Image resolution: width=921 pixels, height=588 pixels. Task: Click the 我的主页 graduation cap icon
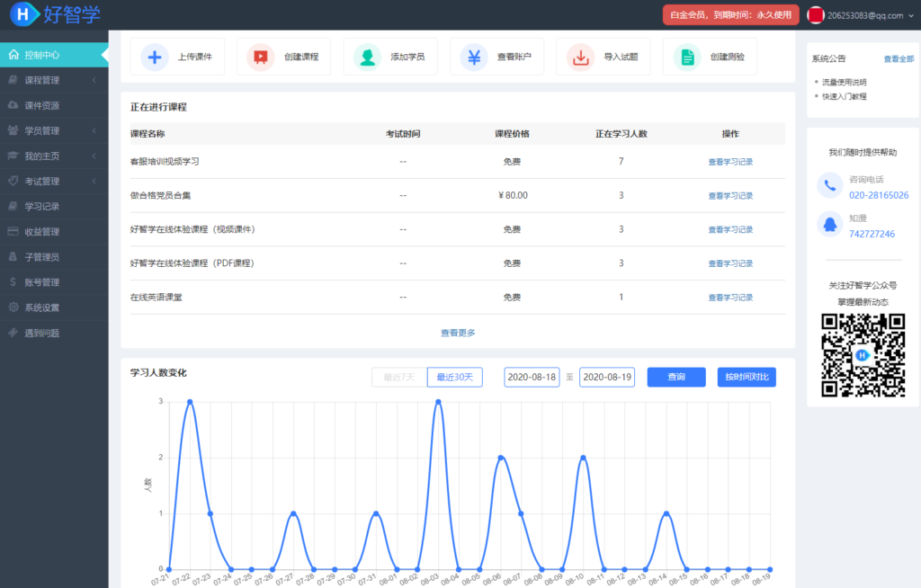coord(13,156)
